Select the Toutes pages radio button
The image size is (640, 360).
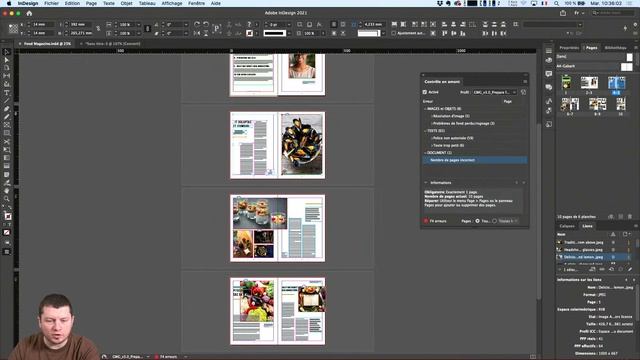click(477, 221)
